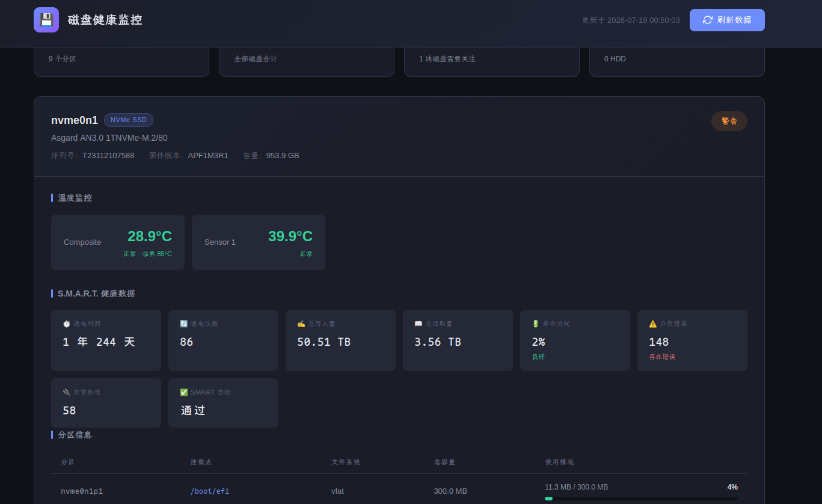Viewport: 822px width, 504px height.
Task: Click the power-on time value 1 年 244 天
Action: click(x=99, y=342)
